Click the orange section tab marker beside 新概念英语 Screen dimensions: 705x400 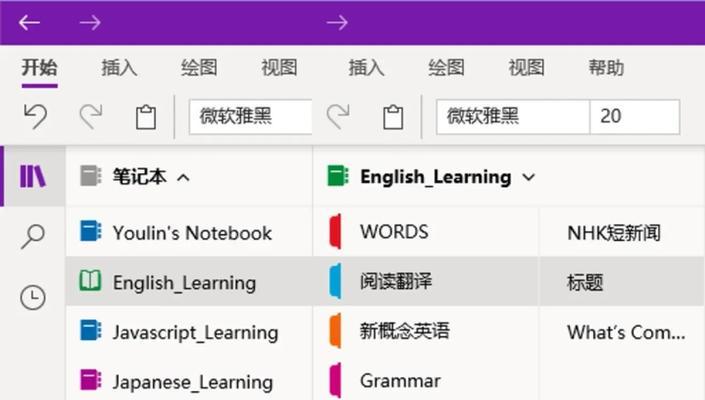coord(335,331)
